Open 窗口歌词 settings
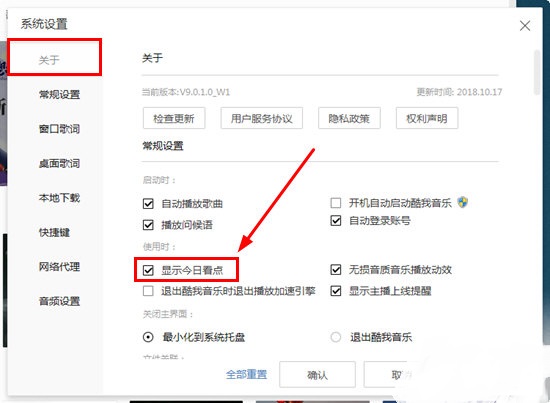This screenshot has height=403, width=550. 59,129
